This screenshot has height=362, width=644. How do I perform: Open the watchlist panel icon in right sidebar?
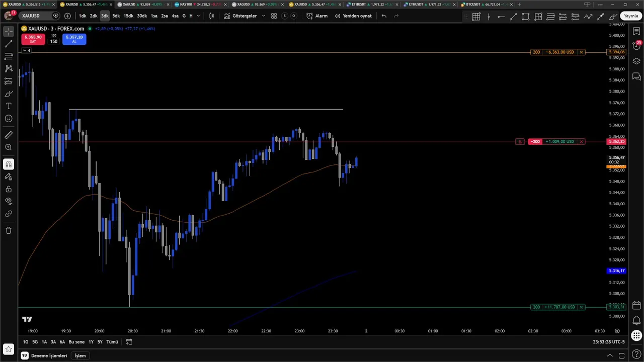click(x=636, y=31)
